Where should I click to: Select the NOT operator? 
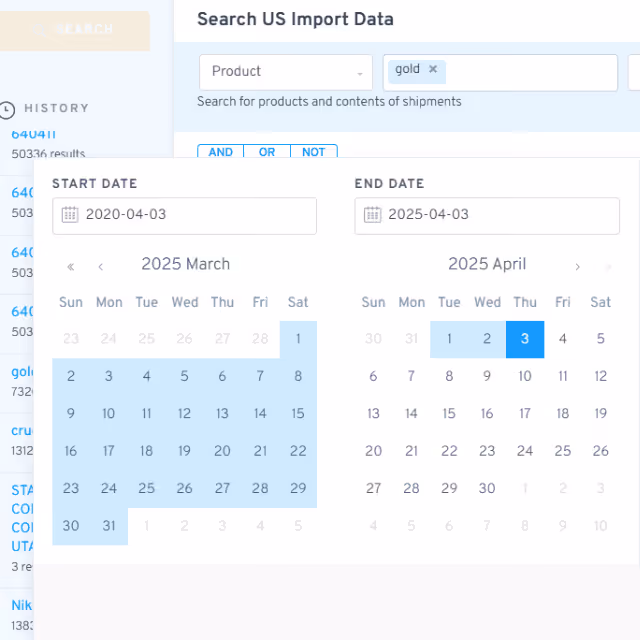(313, 151)
